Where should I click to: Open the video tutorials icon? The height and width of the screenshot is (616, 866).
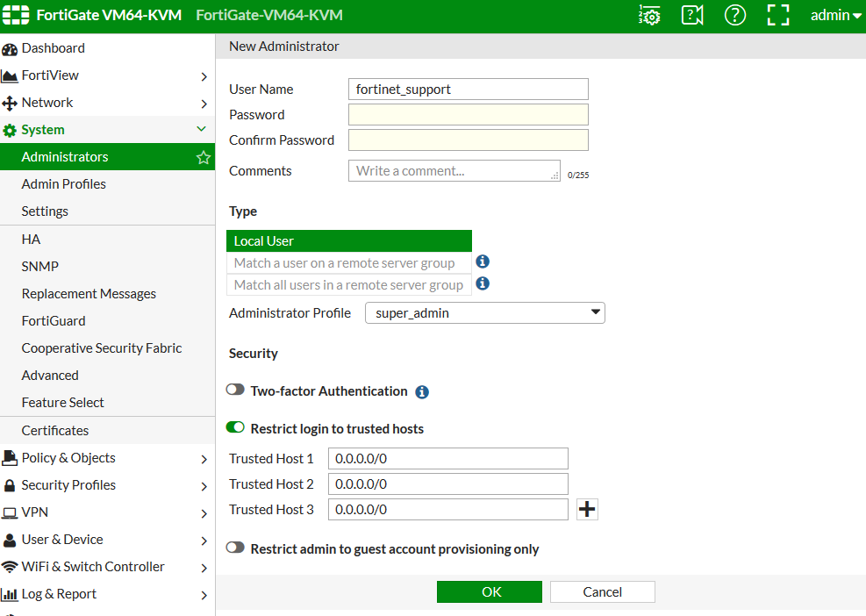tap(692, 15)
